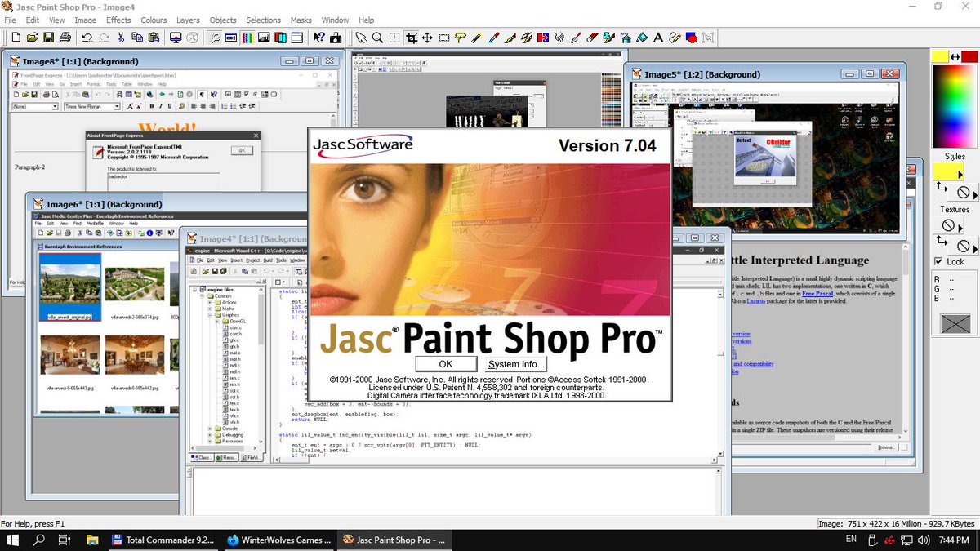Select the Picture Tube tool
The image size is (980, 551).
608,38
